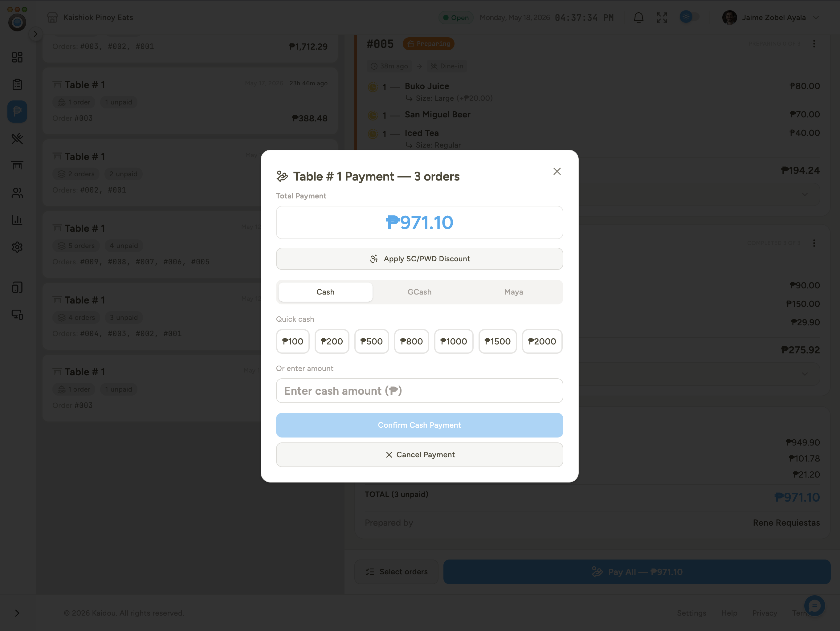Click the Dine-in tag on order #005
The width and height of the screenshot is (840, 631).
click(447, 66)
